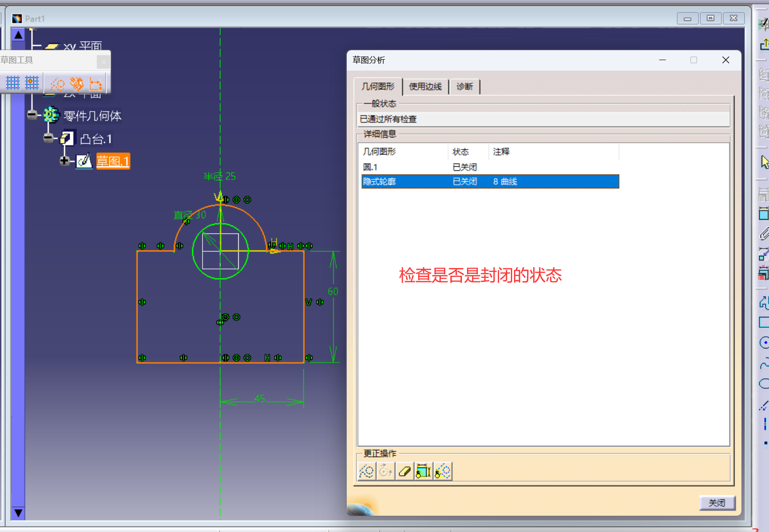769x532 pixels.
Task: Click the 零件几何体 gear icon
Action: pyautogui.click(x=51, y=115)
